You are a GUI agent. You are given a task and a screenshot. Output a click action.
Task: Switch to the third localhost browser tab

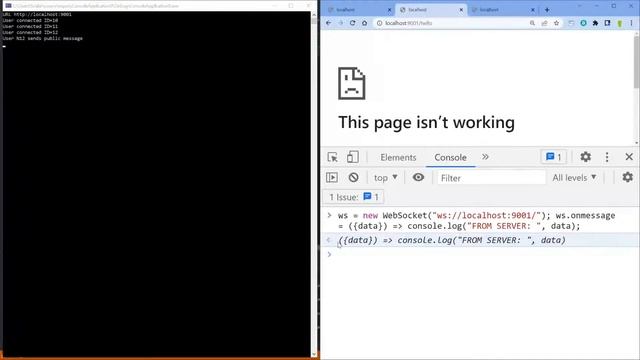503,9
